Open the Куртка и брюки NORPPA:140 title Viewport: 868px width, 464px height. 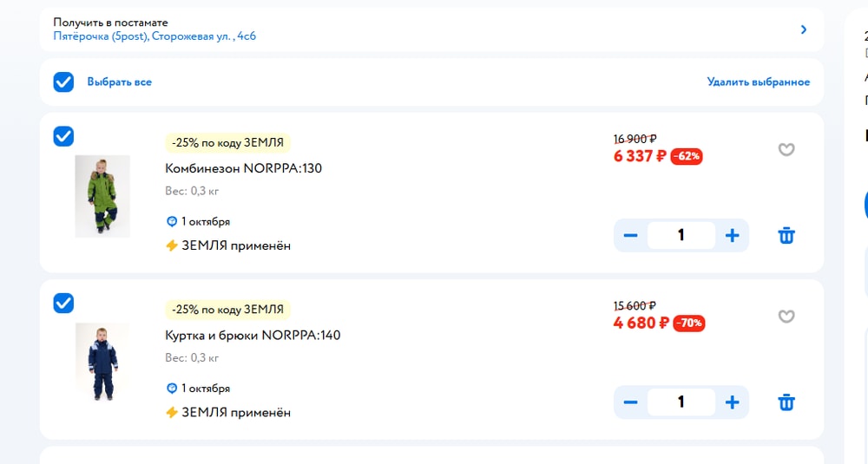click(253, 336)
